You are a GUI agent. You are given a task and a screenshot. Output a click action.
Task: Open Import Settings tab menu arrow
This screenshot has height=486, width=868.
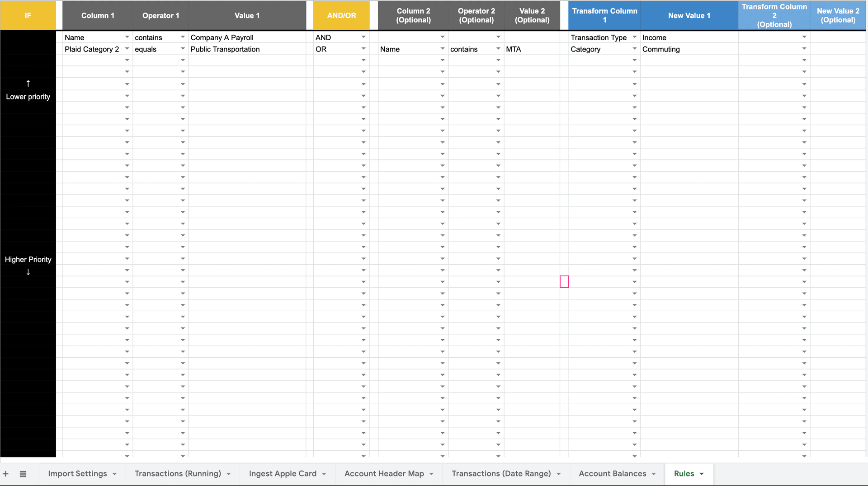[x=115, y=474]
